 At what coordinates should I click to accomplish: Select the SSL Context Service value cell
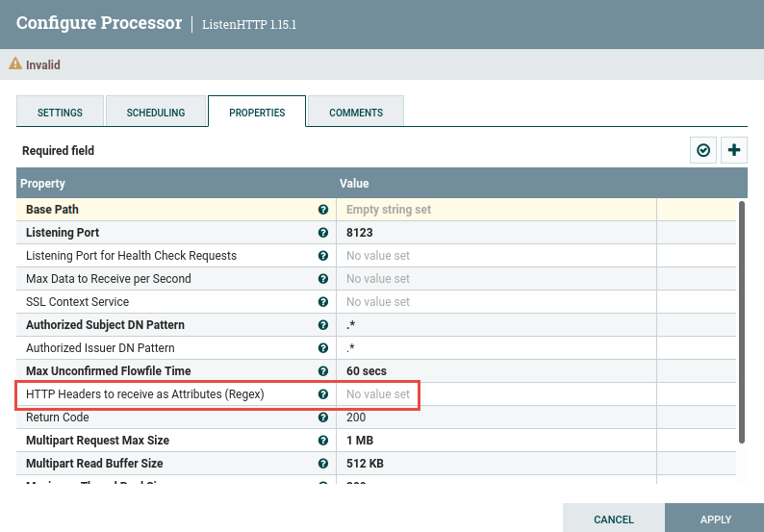point(495,302)
